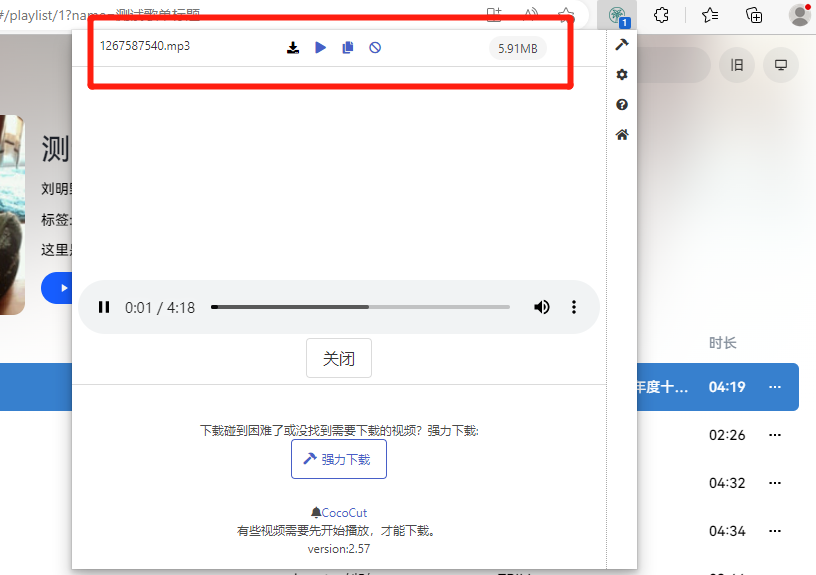Mute the audio player volume
816x575 pixels.
[542, 307]
